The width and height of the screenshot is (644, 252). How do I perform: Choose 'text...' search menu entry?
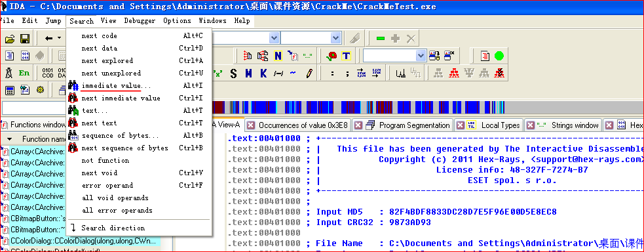point(139,111)
